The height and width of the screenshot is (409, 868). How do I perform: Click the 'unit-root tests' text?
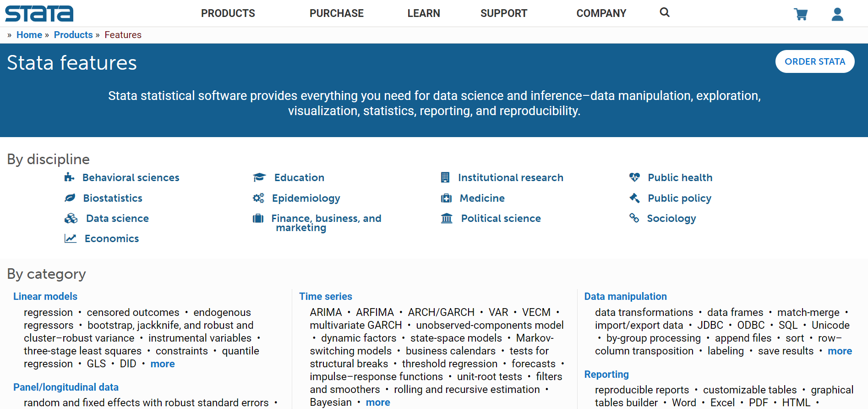click(x=490, y=376)
